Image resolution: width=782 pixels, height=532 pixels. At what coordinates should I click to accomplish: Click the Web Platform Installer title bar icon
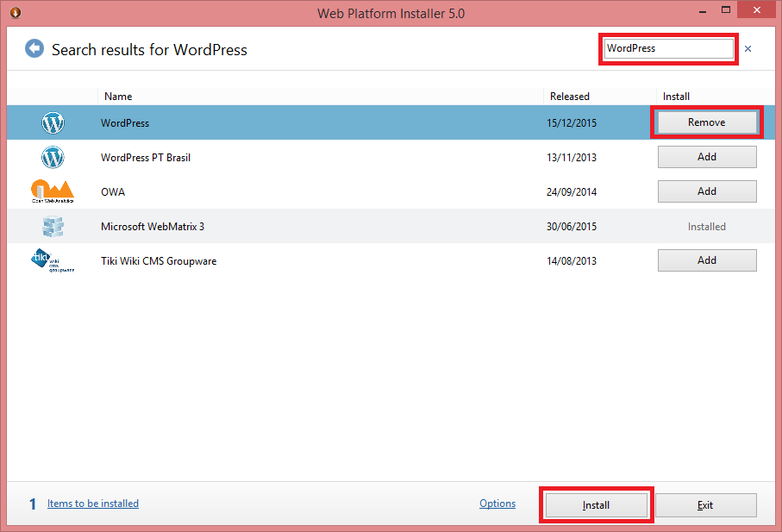pos(16,12)
